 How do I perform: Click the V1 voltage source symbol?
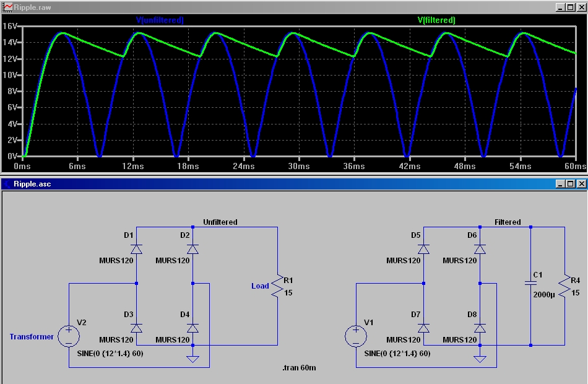356,336
